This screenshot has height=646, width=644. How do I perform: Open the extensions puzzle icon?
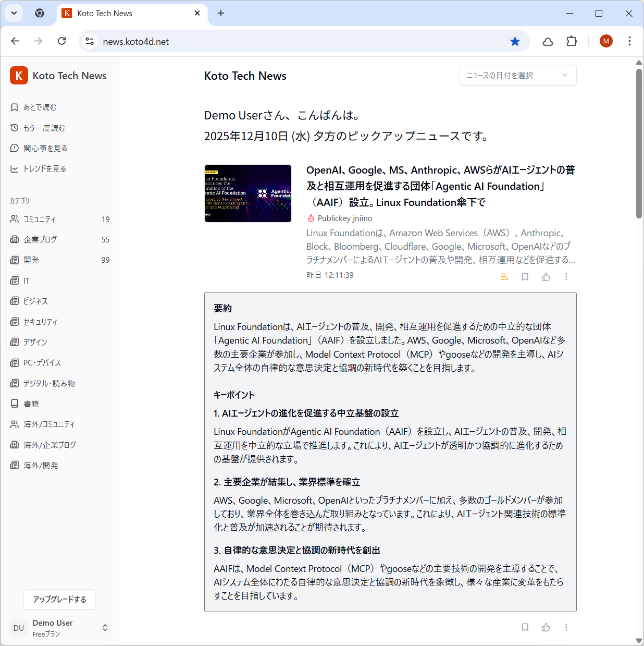(x=572, y=41)
